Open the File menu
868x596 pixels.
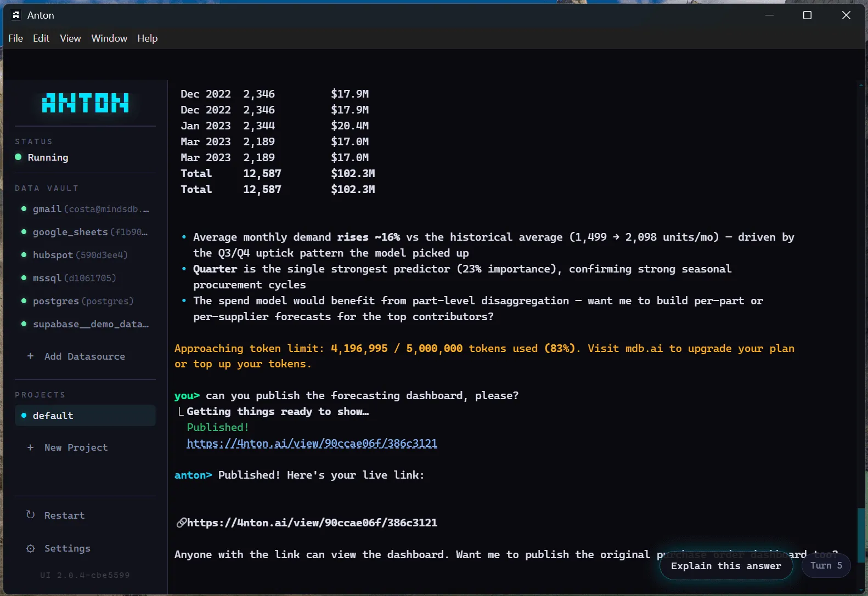tap(15, 38)
